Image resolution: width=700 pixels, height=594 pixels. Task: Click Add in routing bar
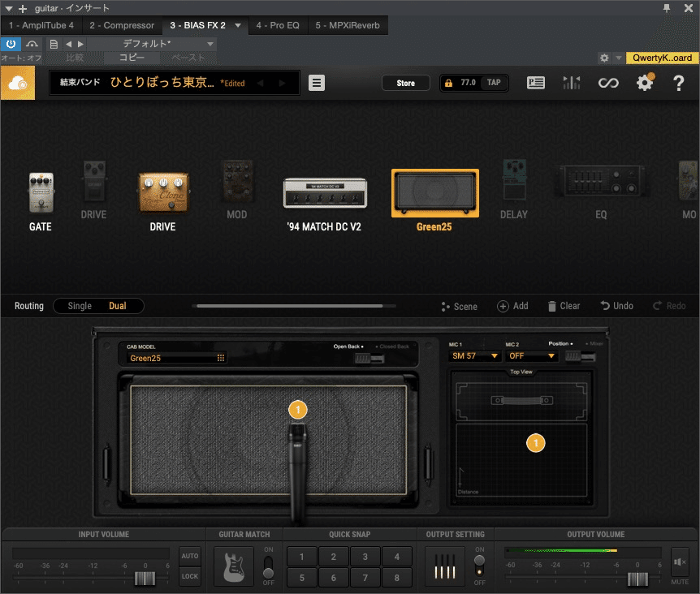512,306
